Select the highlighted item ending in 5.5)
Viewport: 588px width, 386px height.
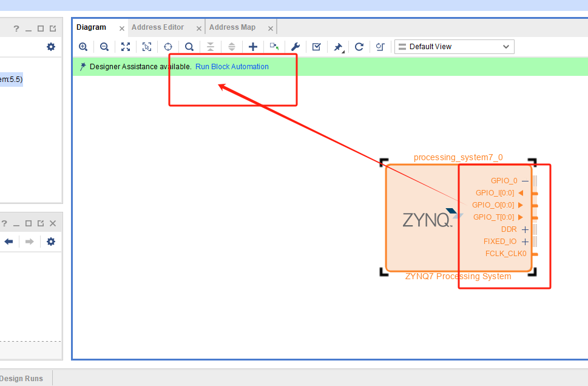[x=12, y=80]
